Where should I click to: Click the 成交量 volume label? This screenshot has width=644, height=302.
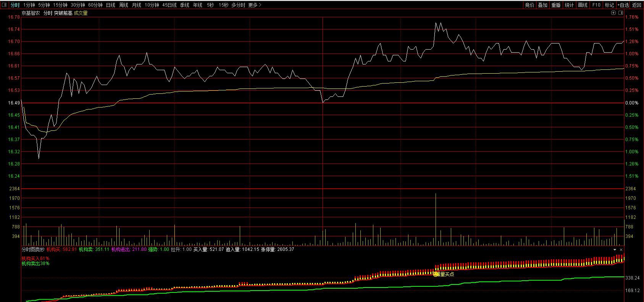81,13
